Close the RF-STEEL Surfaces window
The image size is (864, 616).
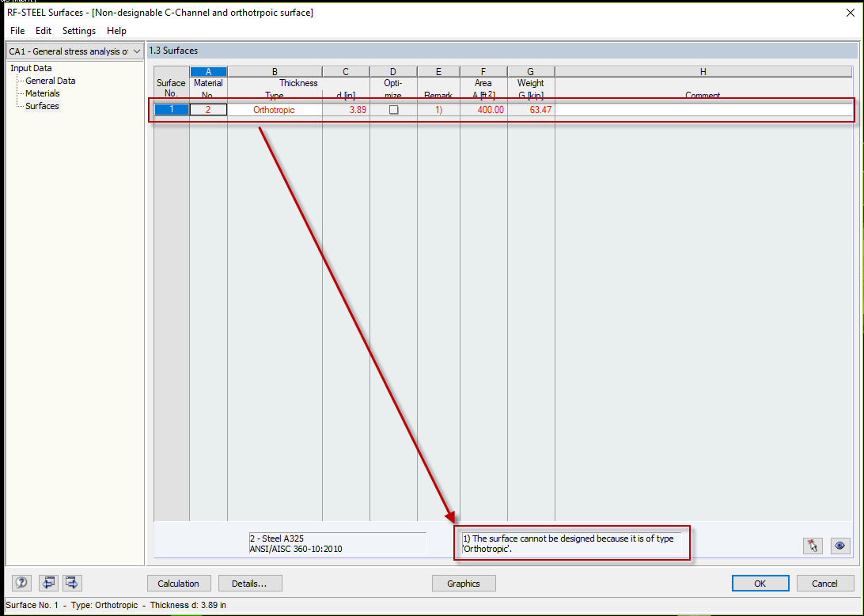pyautogui.click(x=851, y=13)
